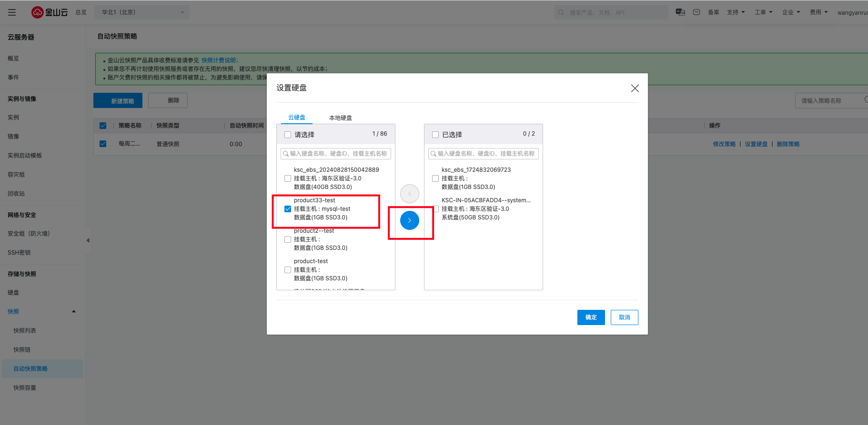Open 安全组（防火墙） in the sidebar
This screenshot has height=425, width=868.
pyautogui.click(x=29, y=234)
